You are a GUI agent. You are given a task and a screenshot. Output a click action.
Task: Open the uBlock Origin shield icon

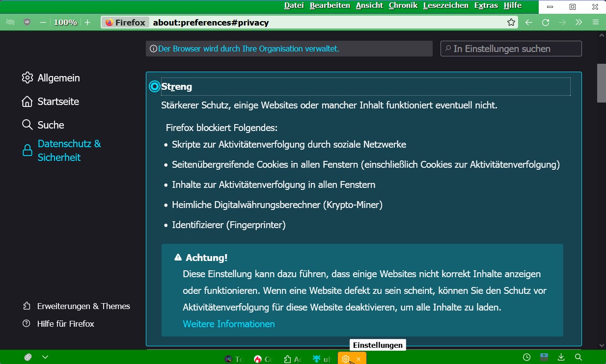point(28,22)
